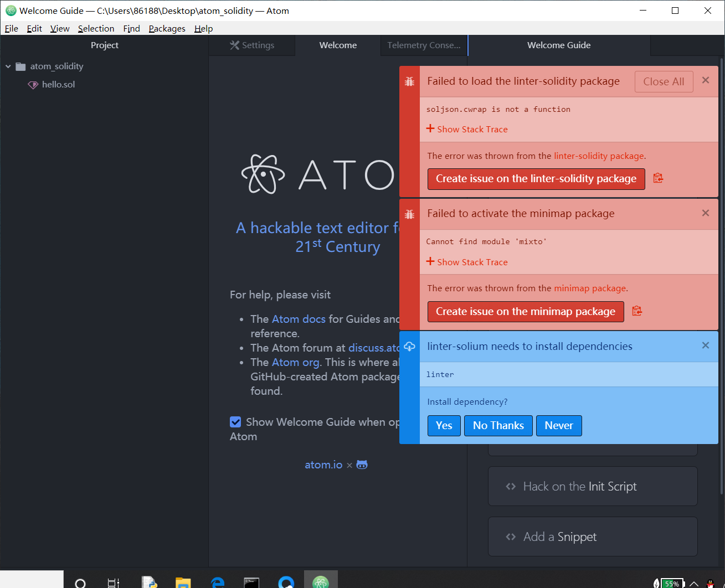Screen dimensions: 725x588
Task: Click the Windows search taskbar icon
Action: (x=80, y=582)
